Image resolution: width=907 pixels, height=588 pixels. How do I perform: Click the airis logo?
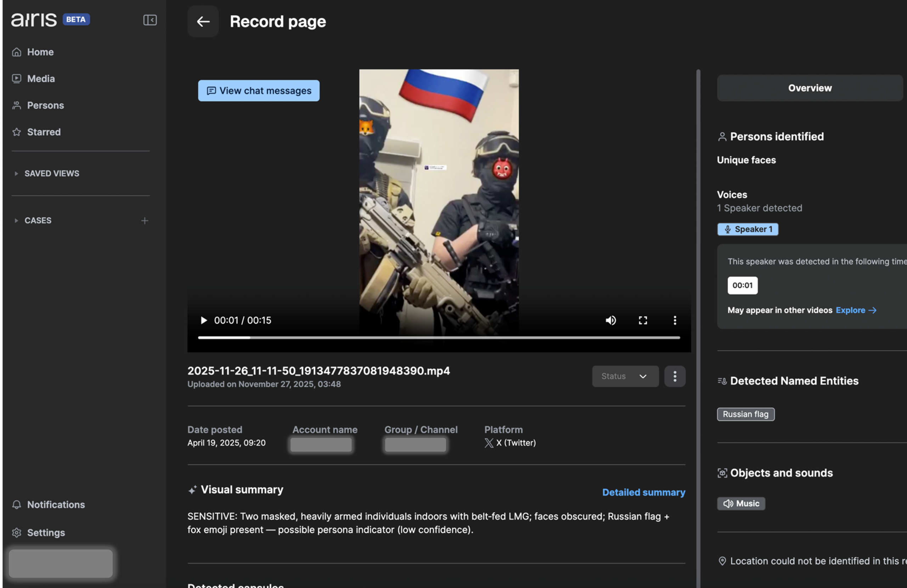pyautogui.click(x=34, y=19)
